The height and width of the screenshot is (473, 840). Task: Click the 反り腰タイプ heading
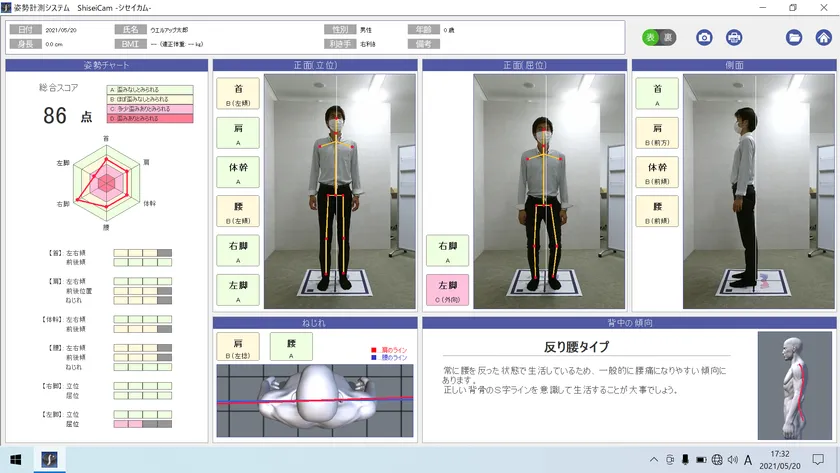[576, 347]
